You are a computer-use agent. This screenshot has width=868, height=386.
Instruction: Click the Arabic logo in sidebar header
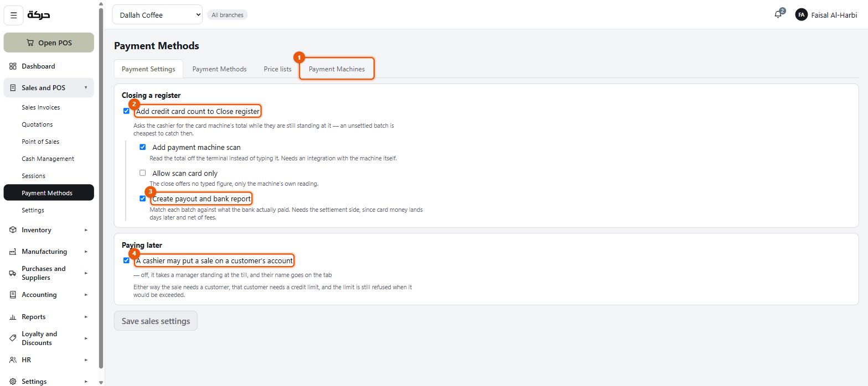[x=39, y=15]
